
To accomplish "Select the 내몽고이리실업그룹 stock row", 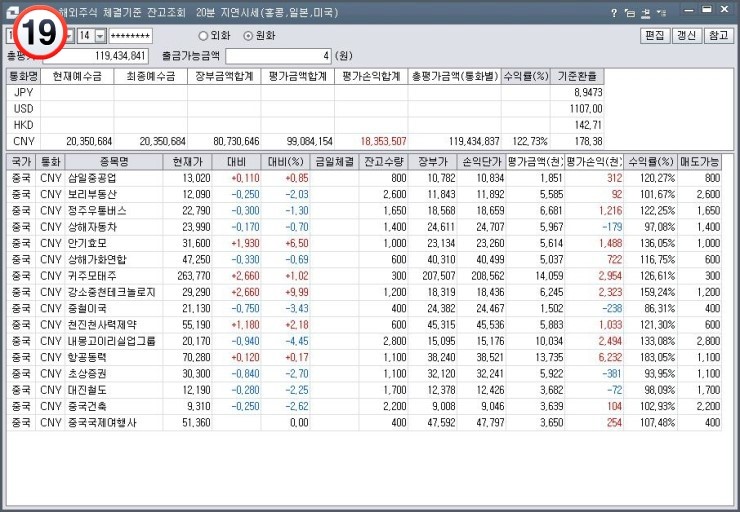I will [x=364, y=341].
